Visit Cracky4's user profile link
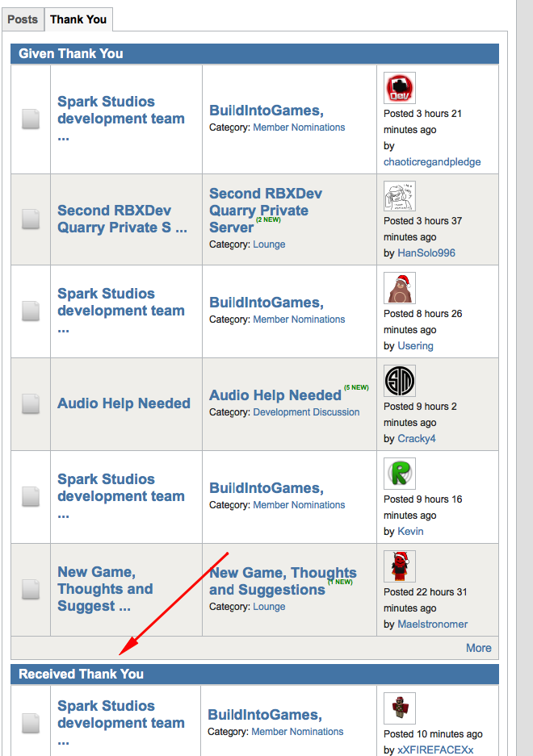 pyautogui.click(x=416, y=439)
